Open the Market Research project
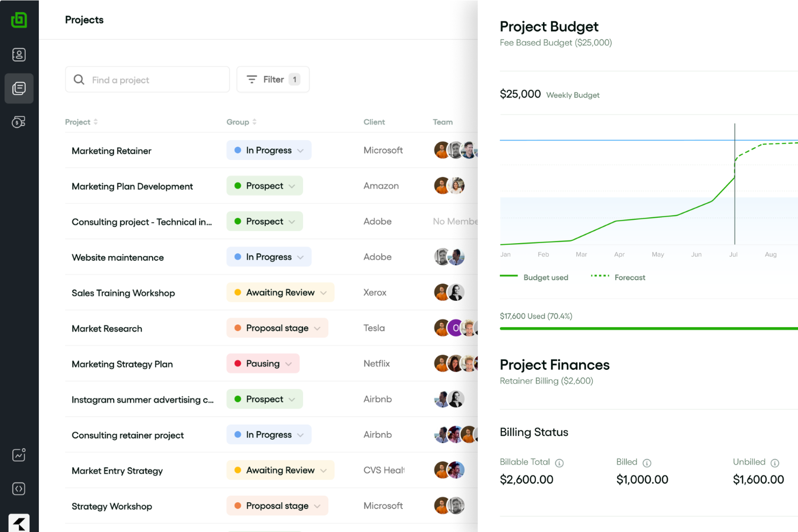This screenshot has height=532, width=798. [x=107, y=329]
